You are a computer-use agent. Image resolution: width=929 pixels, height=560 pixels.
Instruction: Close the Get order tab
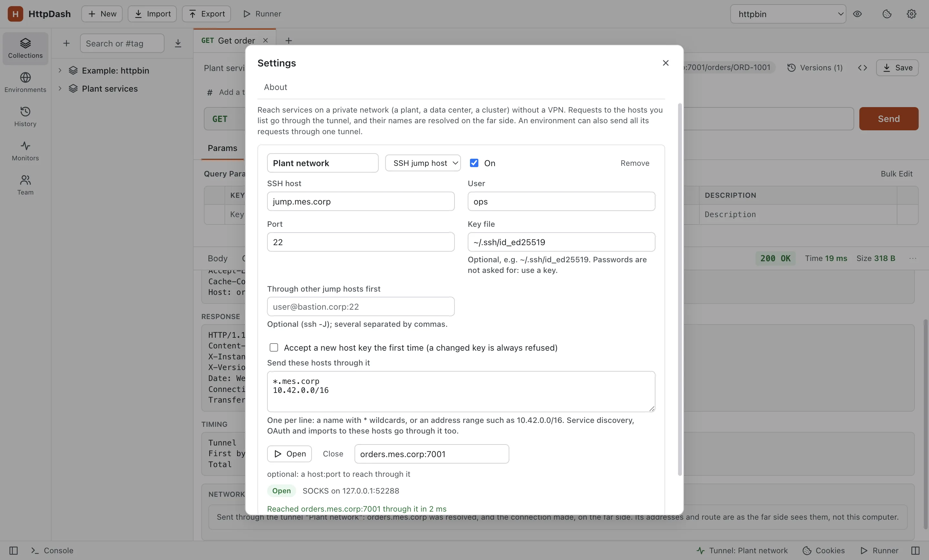click(265, 40)
